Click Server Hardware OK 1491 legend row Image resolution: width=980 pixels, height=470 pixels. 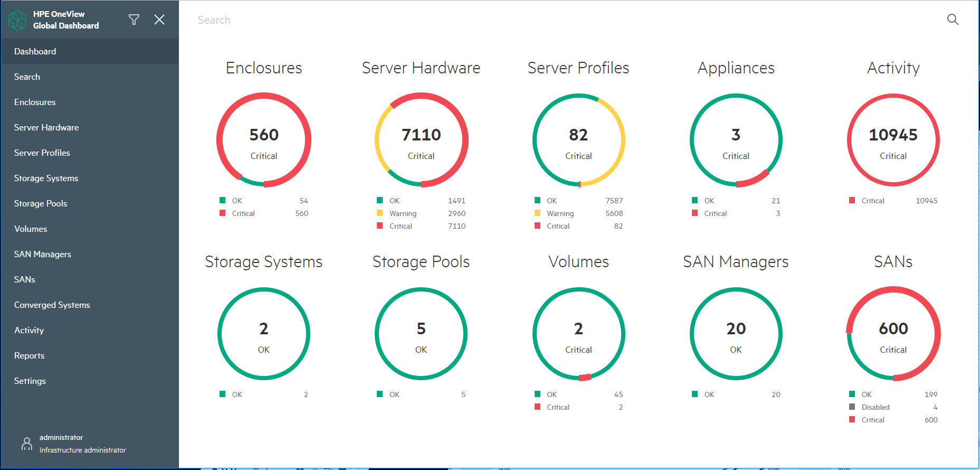(421, 201)
